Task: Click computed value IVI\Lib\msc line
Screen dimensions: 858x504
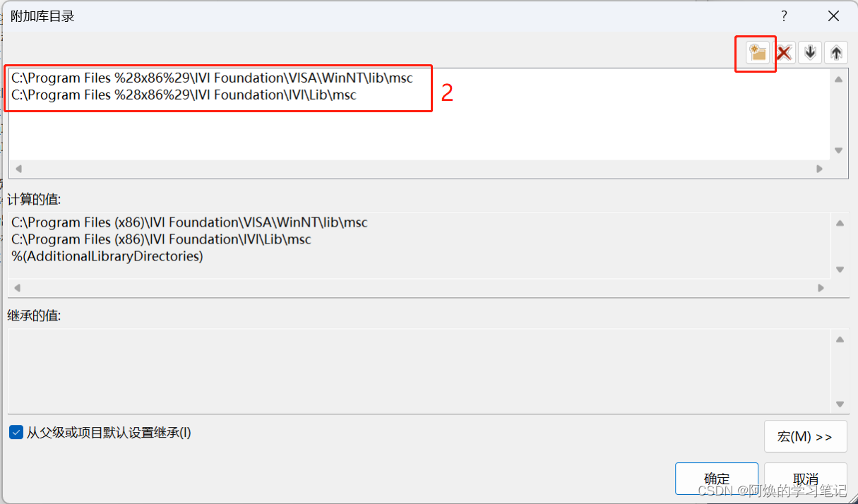Action: click(161, 239)
